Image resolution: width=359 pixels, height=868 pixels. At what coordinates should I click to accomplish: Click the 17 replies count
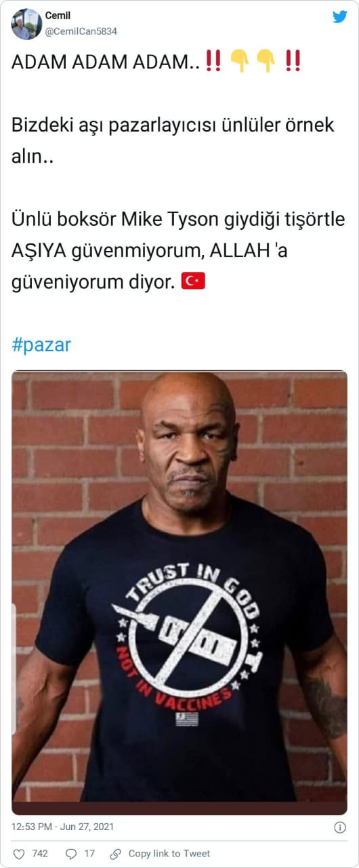pos(89,854)
